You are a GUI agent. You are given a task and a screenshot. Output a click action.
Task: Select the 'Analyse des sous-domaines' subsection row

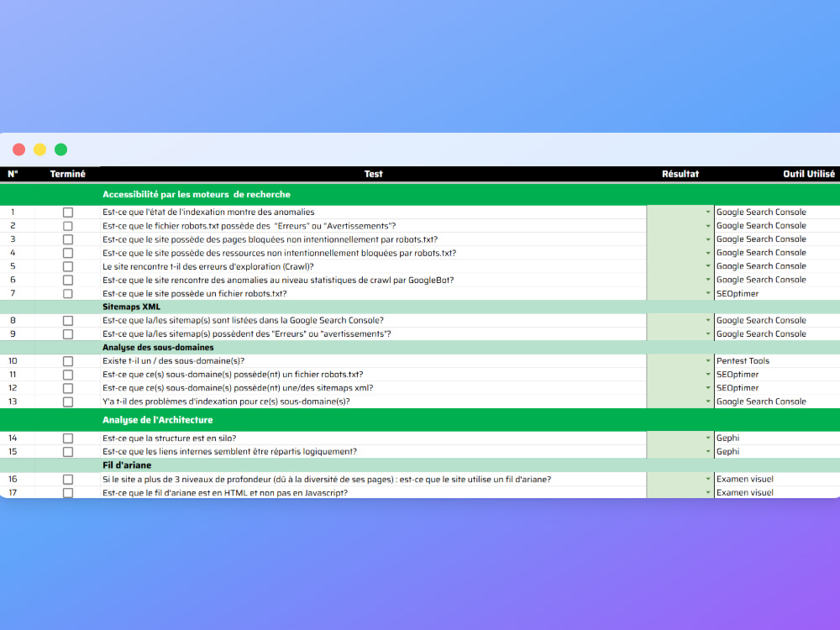click(x=420, y=348)
